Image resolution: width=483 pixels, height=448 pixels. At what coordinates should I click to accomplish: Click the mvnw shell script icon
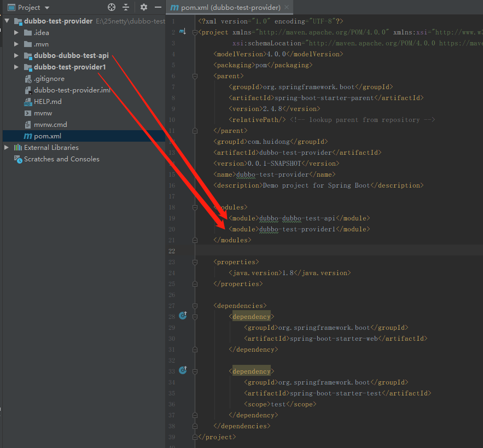[x=28, y=113]
